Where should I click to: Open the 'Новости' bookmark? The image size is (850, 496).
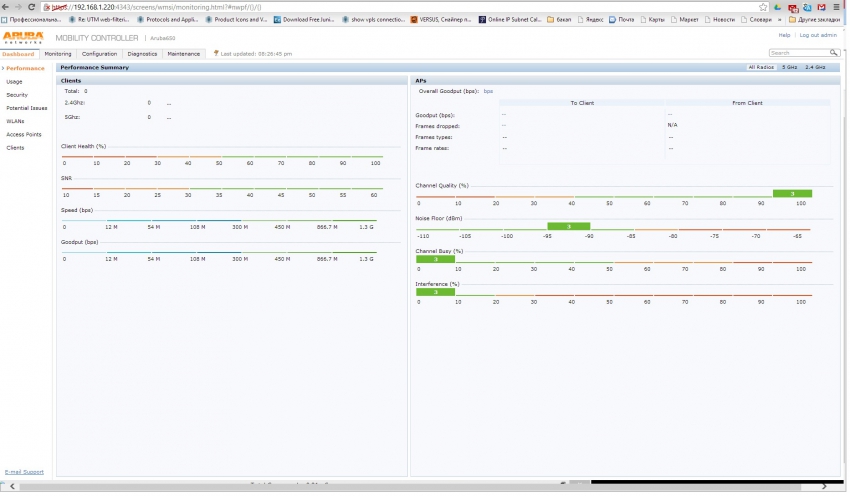[721, 20]
